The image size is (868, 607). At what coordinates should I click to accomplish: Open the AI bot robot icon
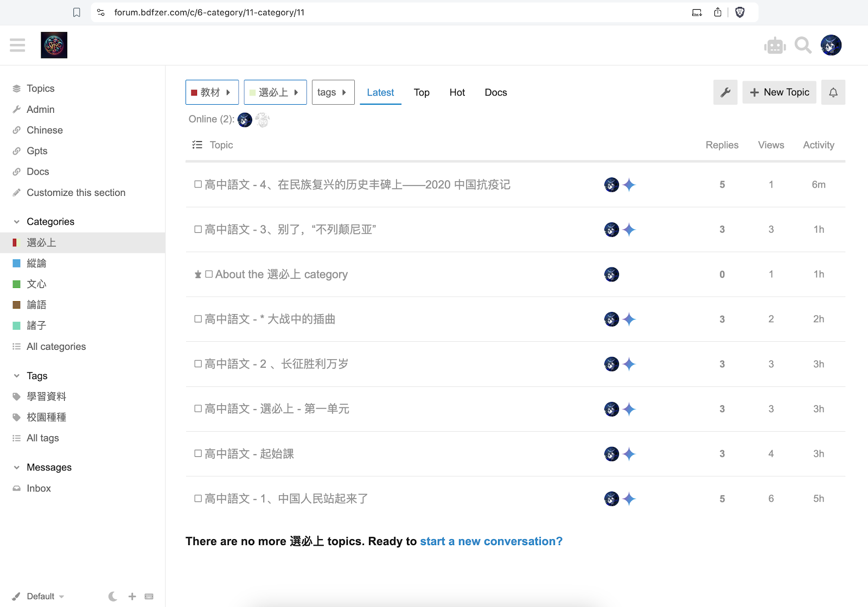(775, 46)
